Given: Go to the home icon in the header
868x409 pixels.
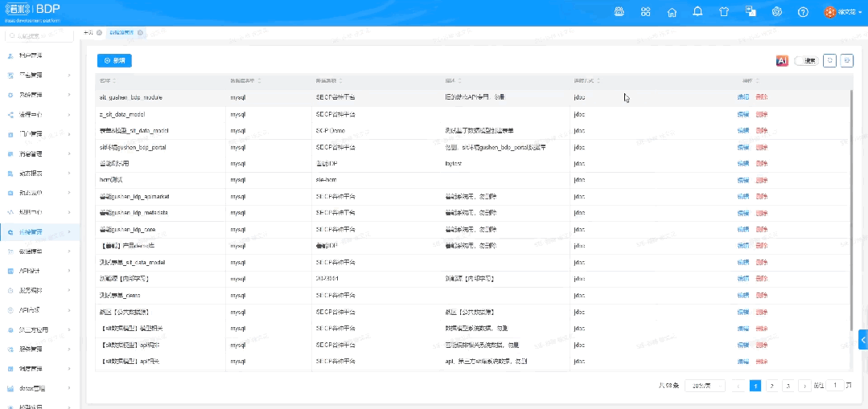Looking at the screenshot, I should pyautogui.click(x=672, y=12).
